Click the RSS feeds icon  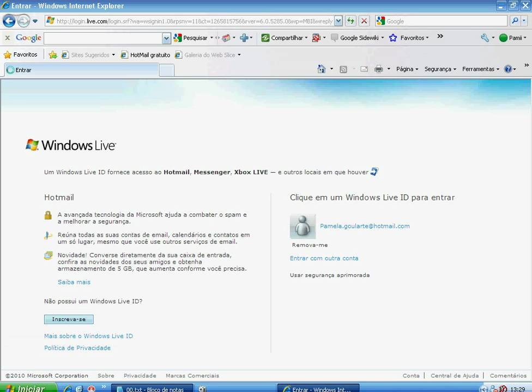tap(343, 70)
